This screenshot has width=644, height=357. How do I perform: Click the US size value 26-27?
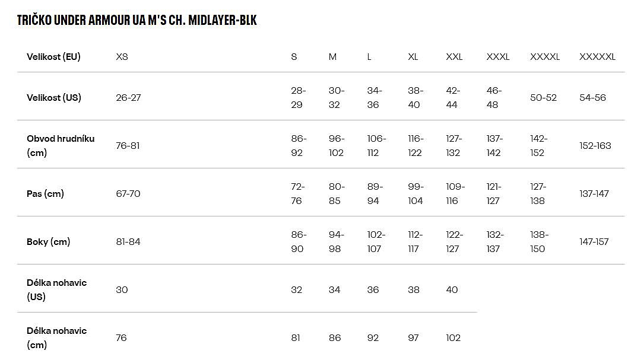(128, 98)
